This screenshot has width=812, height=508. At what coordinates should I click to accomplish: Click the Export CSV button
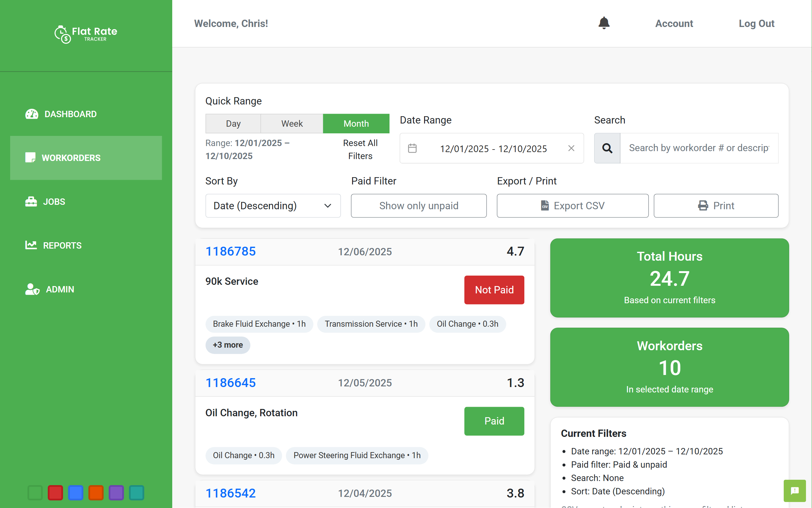tap(573, 206)
